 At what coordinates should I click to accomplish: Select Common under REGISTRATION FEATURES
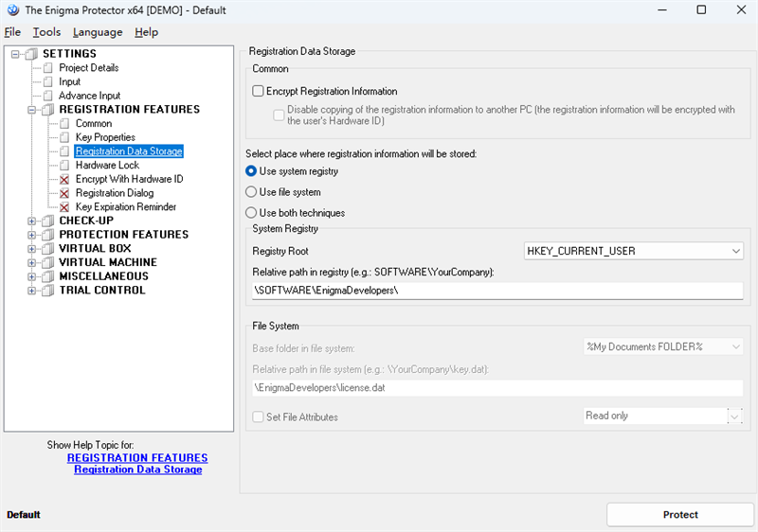pyautogui.click(x=94, y=124)
